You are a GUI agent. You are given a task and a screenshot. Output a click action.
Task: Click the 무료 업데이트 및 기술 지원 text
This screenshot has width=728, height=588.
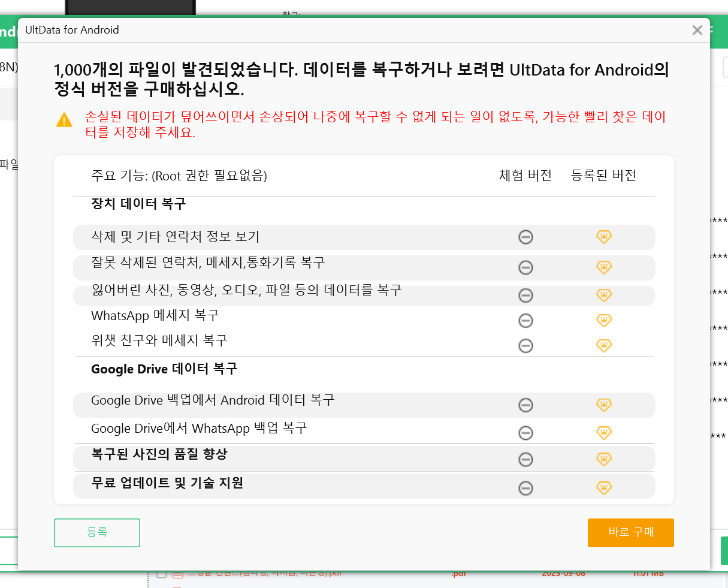click(x=167, y=483)
